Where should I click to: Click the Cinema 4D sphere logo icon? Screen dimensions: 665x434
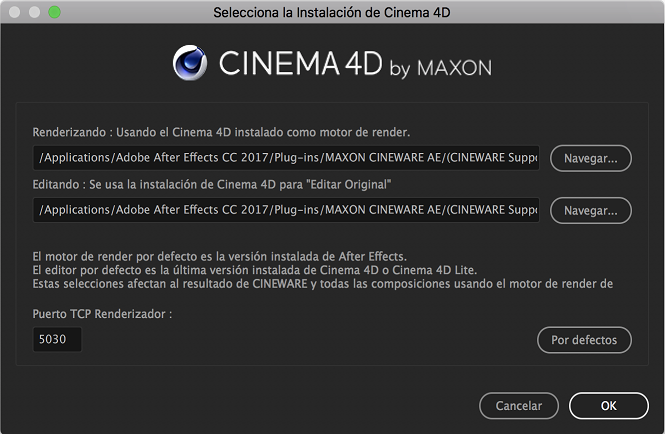pyautogui.click(x=189, y=62)
